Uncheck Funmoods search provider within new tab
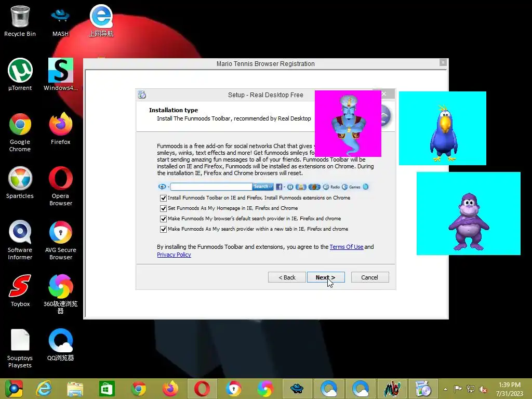532x399 pixels. tap(163, 229)
